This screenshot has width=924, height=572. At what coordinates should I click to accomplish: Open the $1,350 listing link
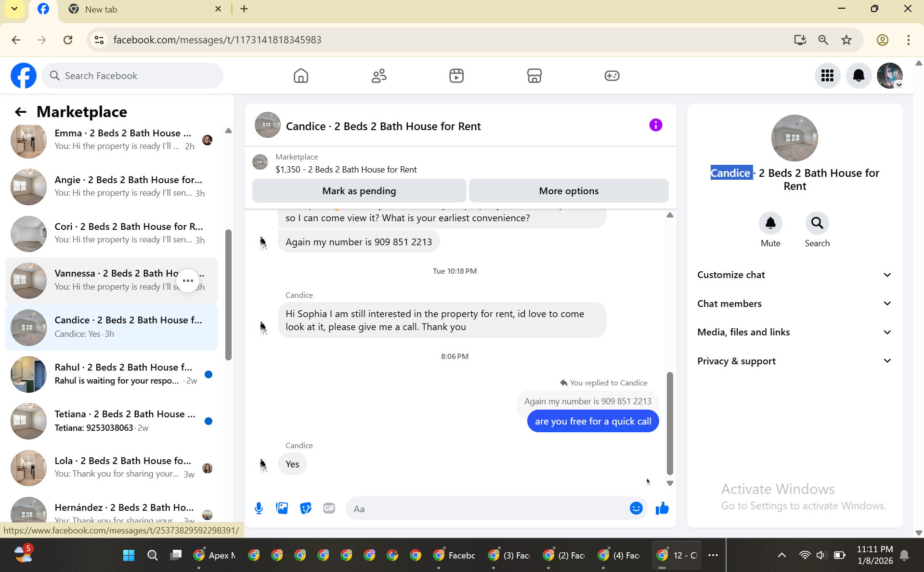coord(346,170)
